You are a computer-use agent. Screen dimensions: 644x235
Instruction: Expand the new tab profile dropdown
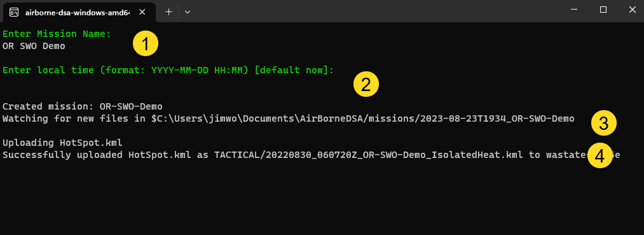pyautogui.click(x=188, y=12)
